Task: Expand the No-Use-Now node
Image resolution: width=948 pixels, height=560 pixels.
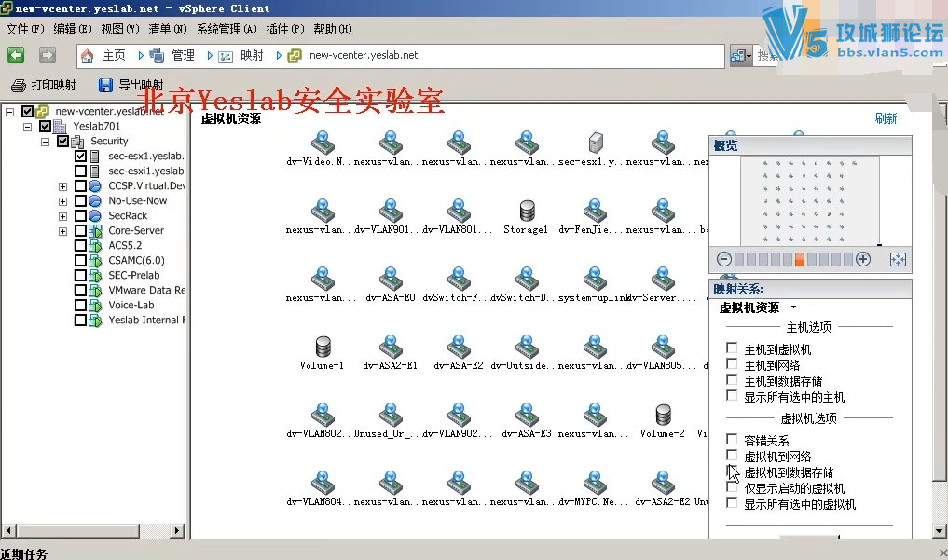Action: point(62,201)
